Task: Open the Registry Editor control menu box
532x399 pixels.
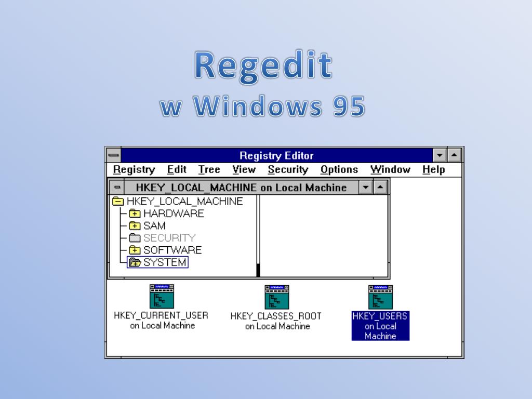Action: (114, 155)
